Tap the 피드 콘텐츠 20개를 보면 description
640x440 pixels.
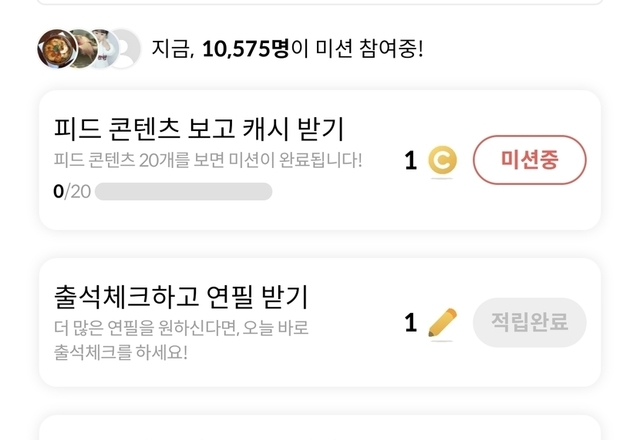coord(207,160)
